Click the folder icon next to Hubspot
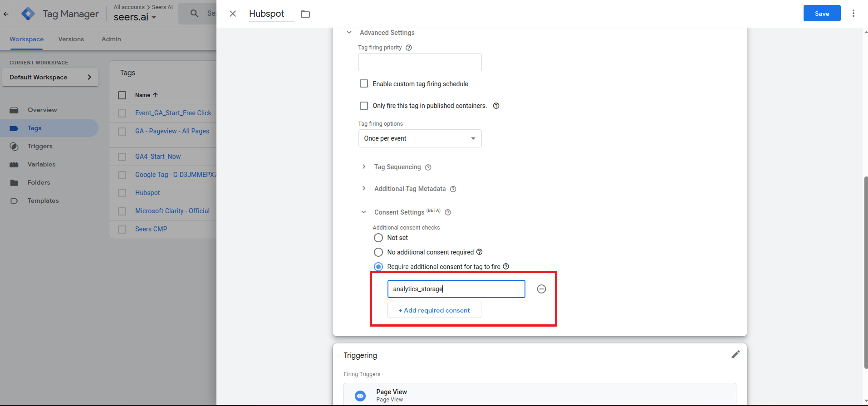This screenshot has height=406, width=868. (305, 14)
